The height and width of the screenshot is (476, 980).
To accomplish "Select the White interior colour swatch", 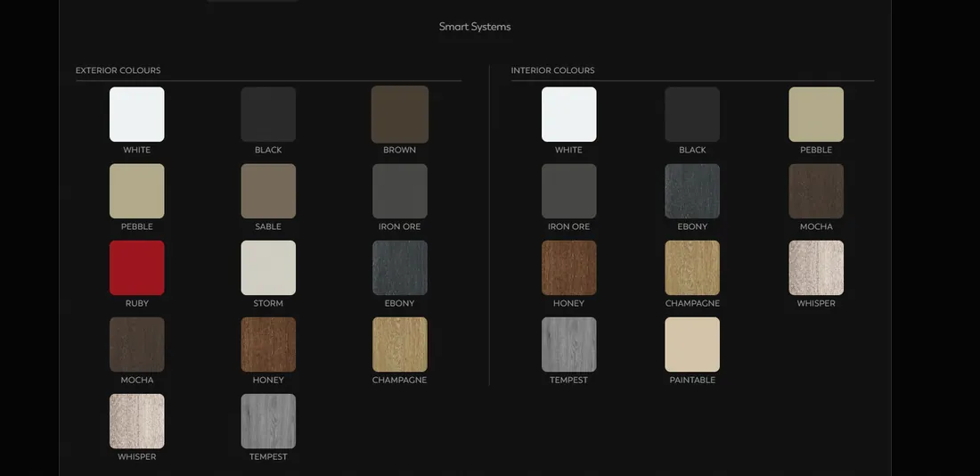I will point(568,114).
